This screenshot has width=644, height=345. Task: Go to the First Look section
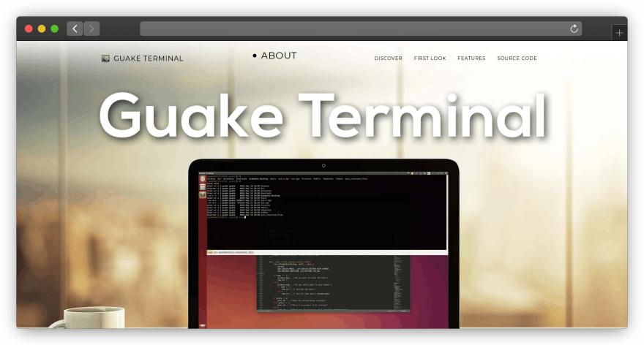click(x=430, y=58)
